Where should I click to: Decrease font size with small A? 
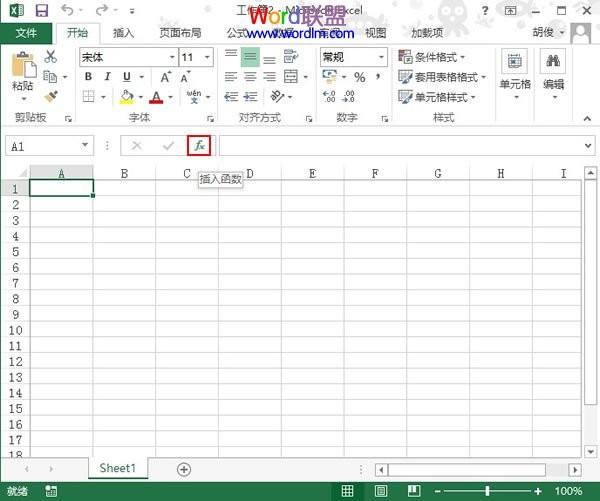click(x=185, y=77)
